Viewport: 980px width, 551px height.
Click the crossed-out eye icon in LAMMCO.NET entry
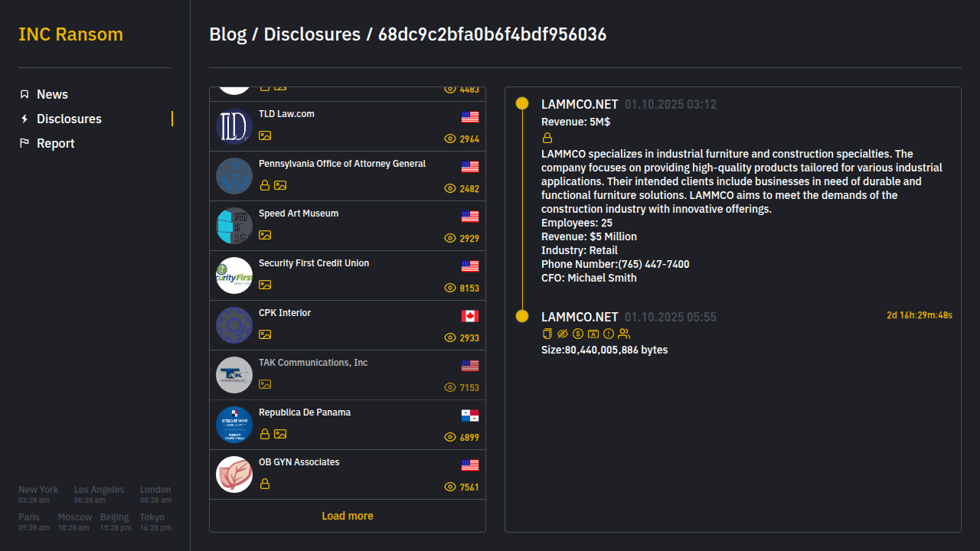pos(563,334)
